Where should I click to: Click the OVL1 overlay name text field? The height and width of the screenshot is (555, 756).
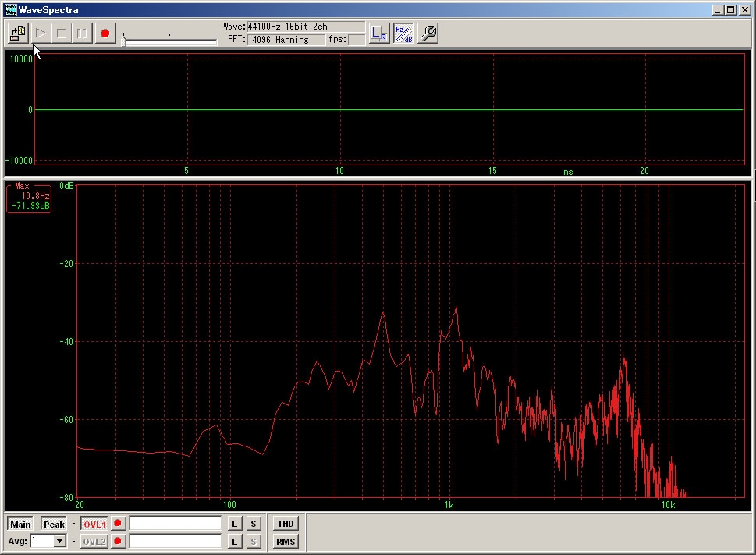point(176,524)
